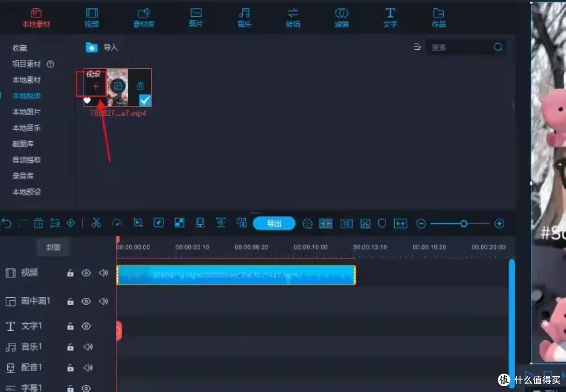The width and height of the screenshot is (566, 392).
Task: Hide the 画中画1 track
Action: click(x=86, y=301)
